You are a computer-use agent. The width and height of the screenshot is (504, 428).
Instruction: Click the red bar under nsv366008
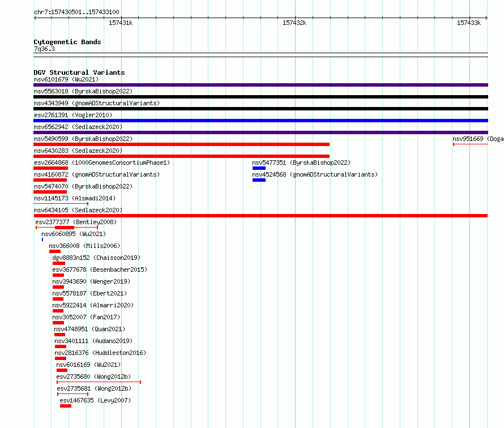54,251
